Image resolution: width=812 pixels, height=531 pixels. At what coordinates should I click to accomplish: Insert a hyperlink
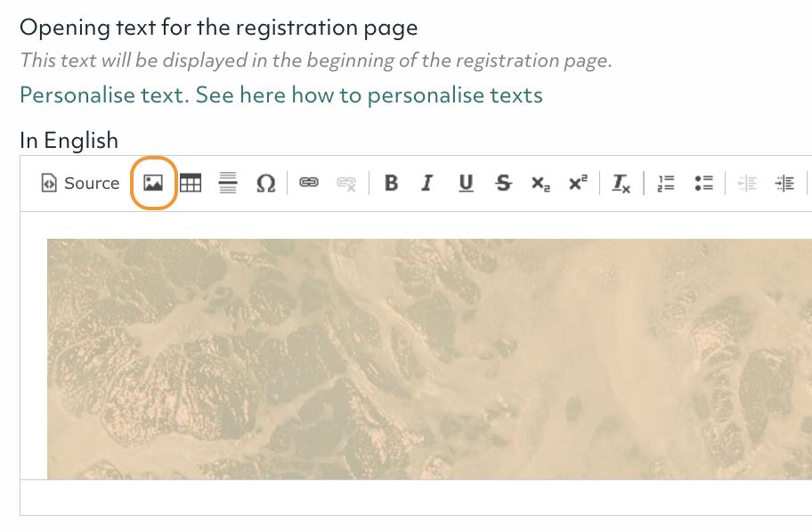[310, 183]
